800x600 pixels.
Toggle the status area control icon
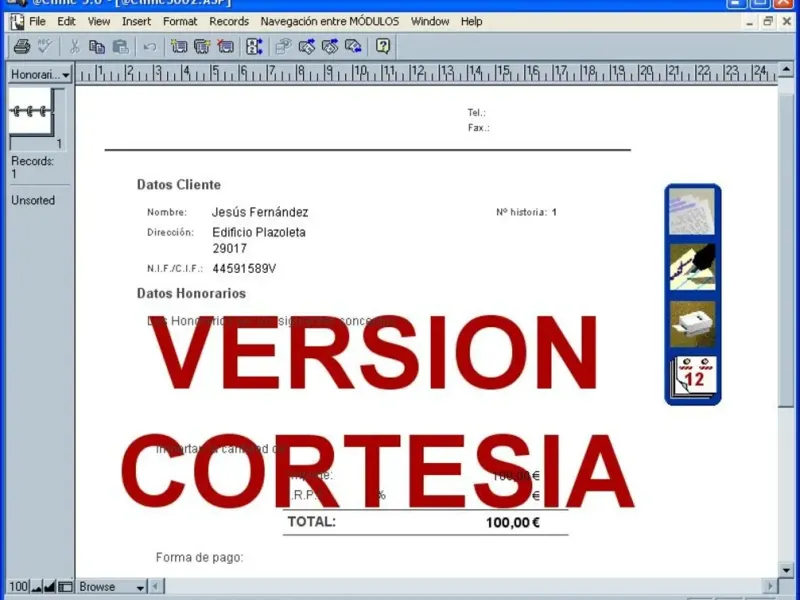point(65,587)
